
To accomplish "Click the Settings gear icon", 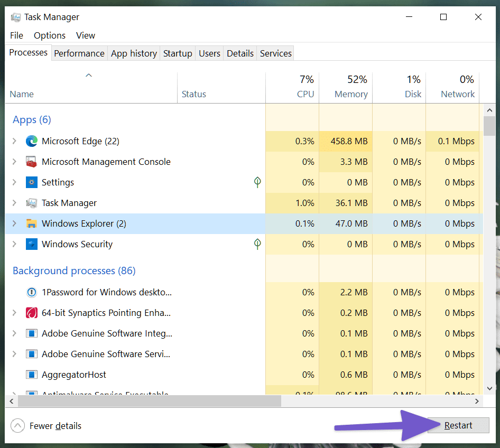I will [32, 182].
